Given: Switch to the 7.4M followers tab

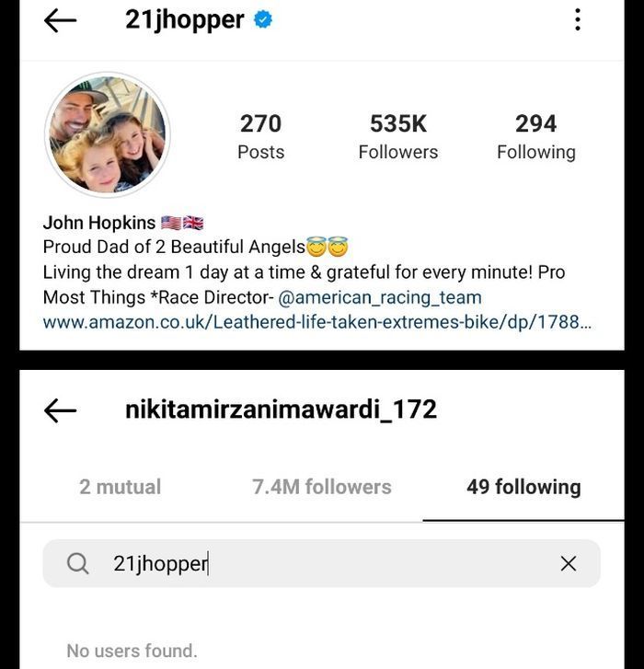Looking at the screenshot, I should click(322, 487).
